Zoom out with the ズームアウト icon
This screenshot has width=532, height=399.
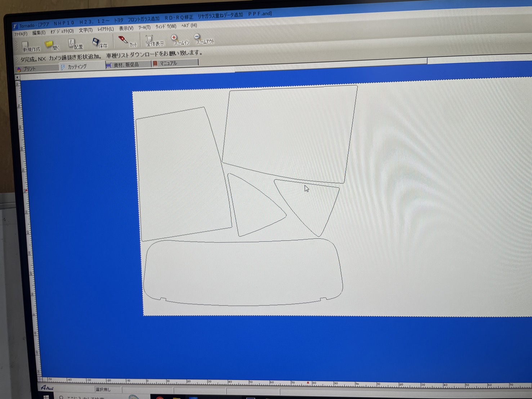pyautogui.click(x=204, y=39)
